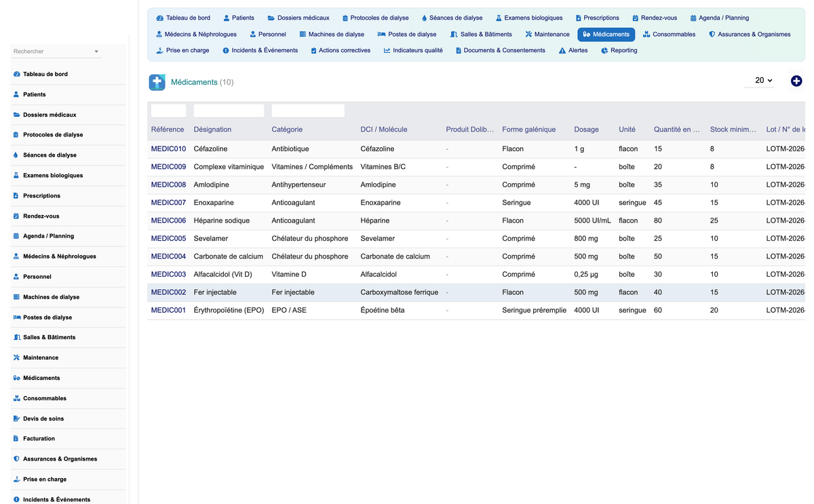
Task: Click the plus icon to add a medication
Action: pyautogui.click(x=796, y=81)
